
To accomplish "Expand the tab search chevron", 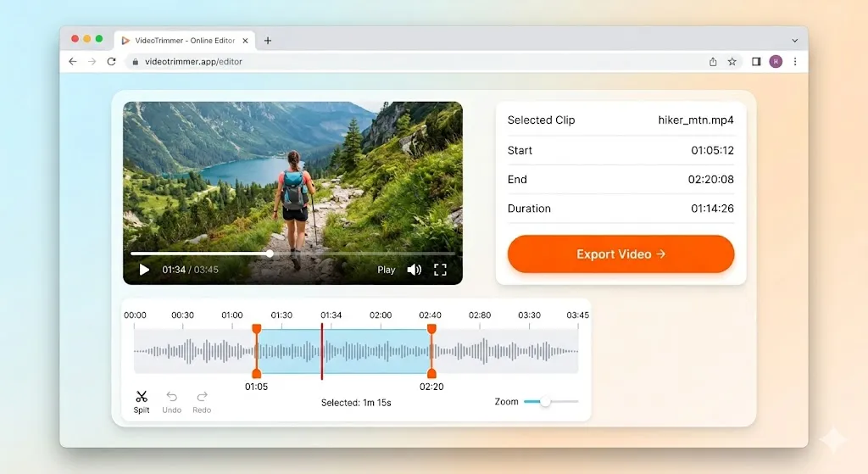I will (x=794, y=41).
